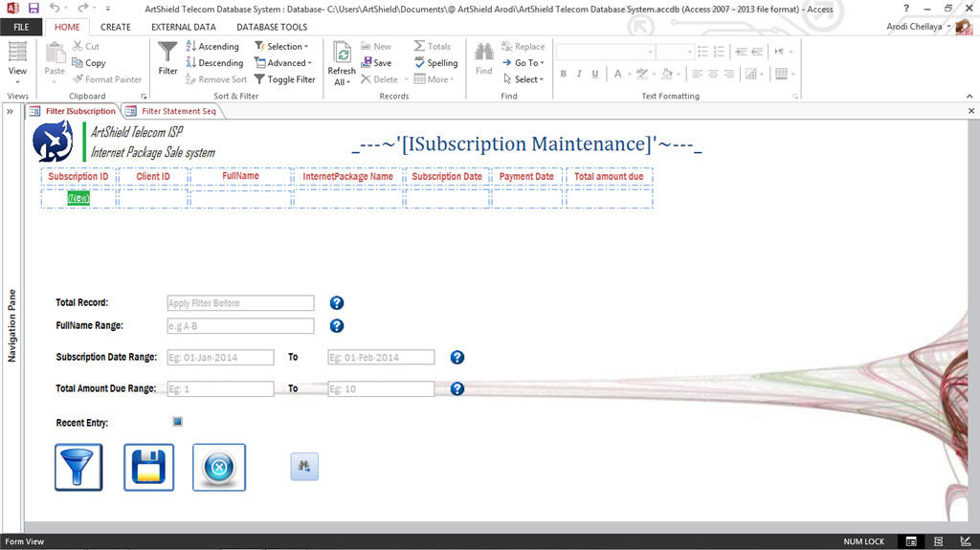Click the small binoculars search button
This screenshot has width=980, height=550.
coord(304,466)
